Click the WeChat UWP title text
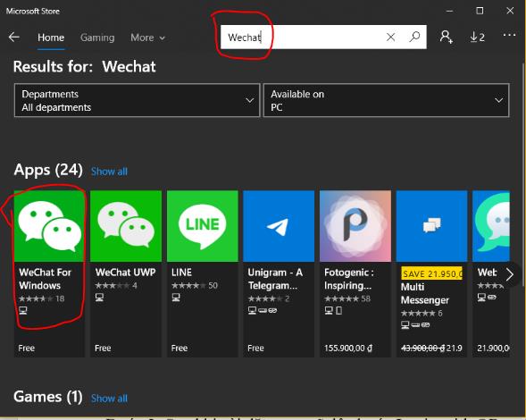The width and height of the screenshot is (526, 420). pyautogui.click(x=125, y=273)
